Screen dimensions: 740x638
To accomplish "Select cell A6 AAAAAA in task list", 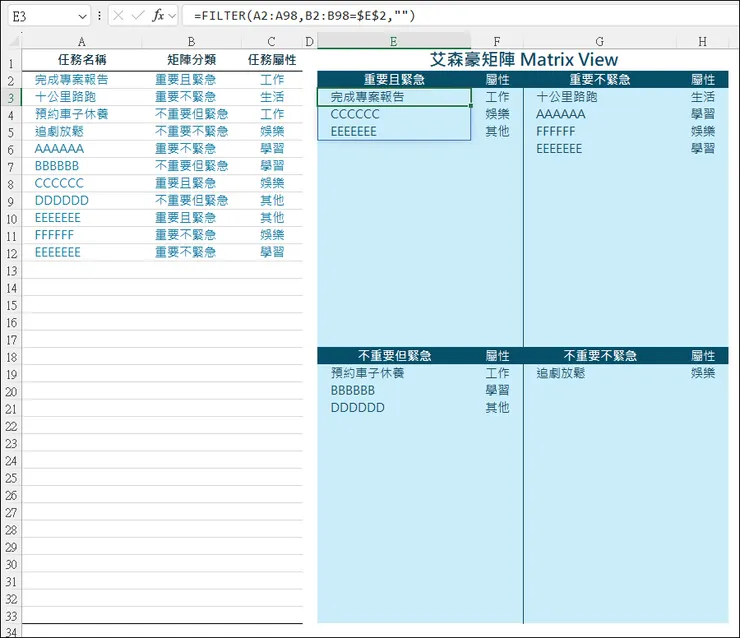I will pos(82,149).
